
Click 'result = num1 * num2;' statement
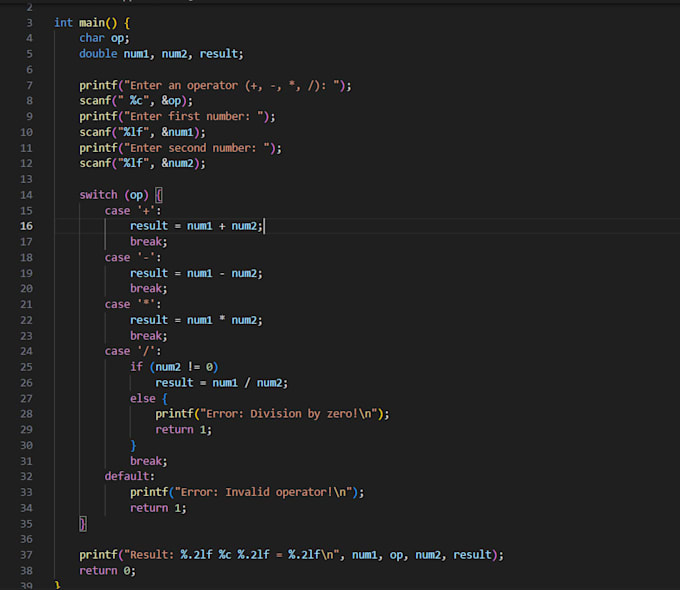point(196,320)
